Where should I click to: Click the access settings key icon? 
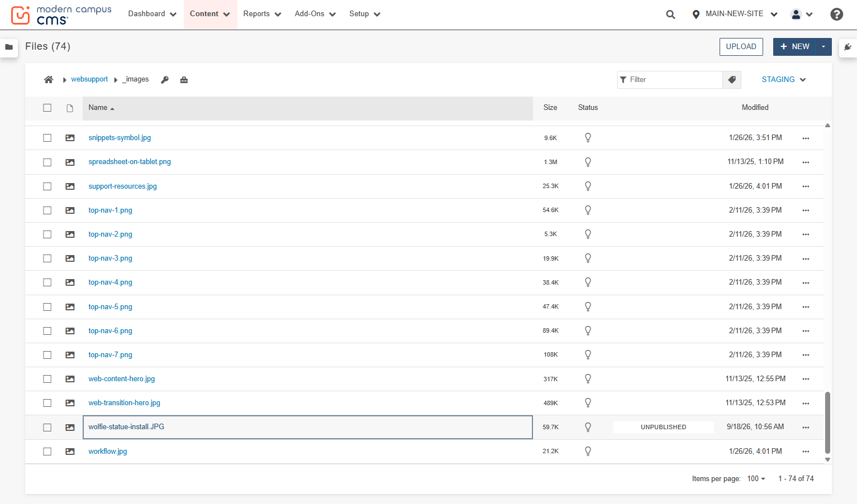click(x=165, y=80)
